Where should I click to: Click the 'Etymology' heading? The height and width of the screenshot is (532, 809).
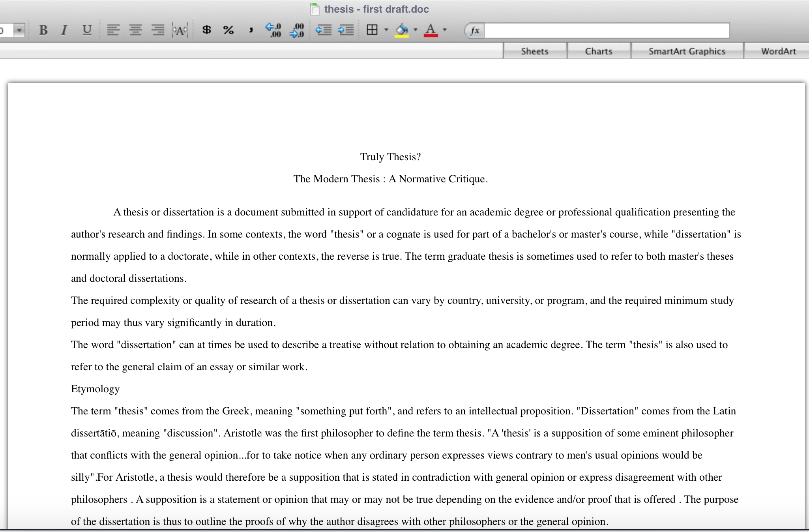[x=95, y=389]
